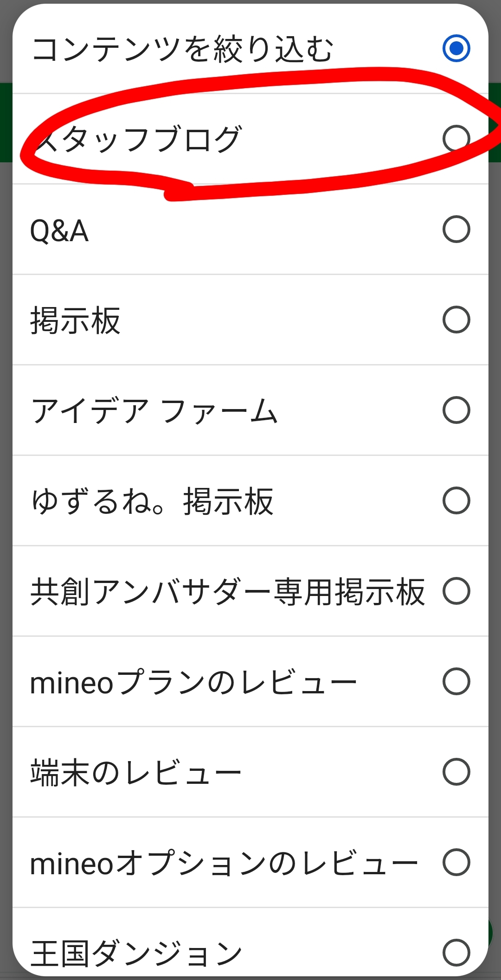This screenshot has height=980, width=501.
Task: Tap the Q&A option label
Action: point(59,231)
